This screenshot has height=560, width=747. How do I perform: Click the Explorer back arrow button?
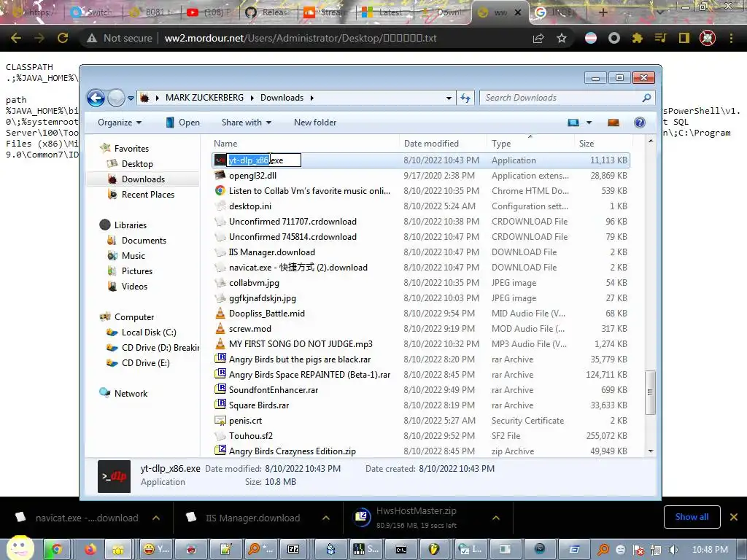point(96,98)
